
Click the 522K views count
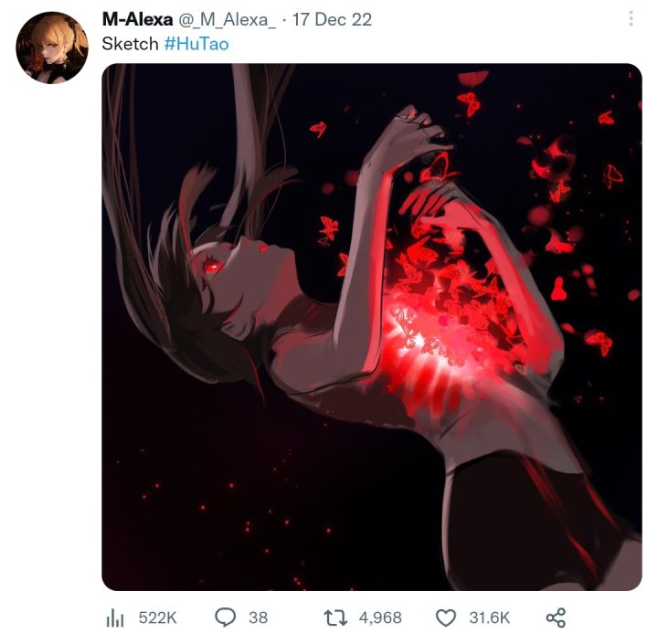click(158, 618)
